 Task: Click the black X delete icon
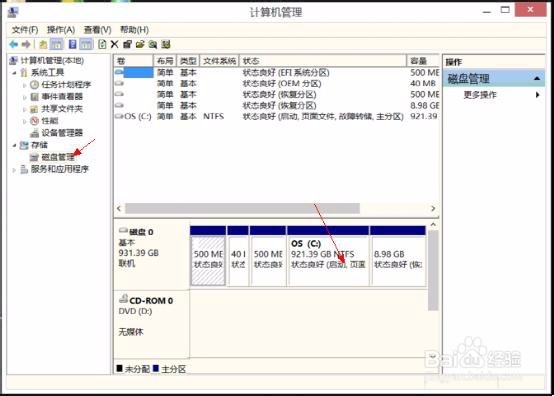pos(114,45)
